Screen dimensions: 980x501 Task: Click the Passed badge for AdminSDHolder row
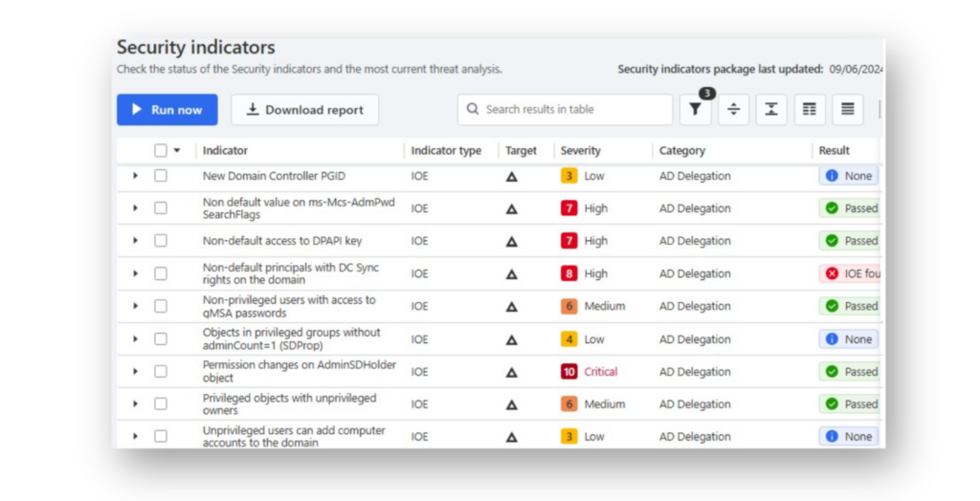tap(851, 372)
